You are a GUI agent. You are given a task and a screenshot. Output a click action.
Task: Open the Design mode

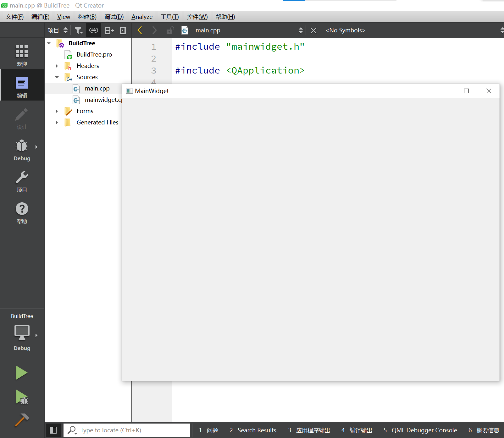pos(22,118)
